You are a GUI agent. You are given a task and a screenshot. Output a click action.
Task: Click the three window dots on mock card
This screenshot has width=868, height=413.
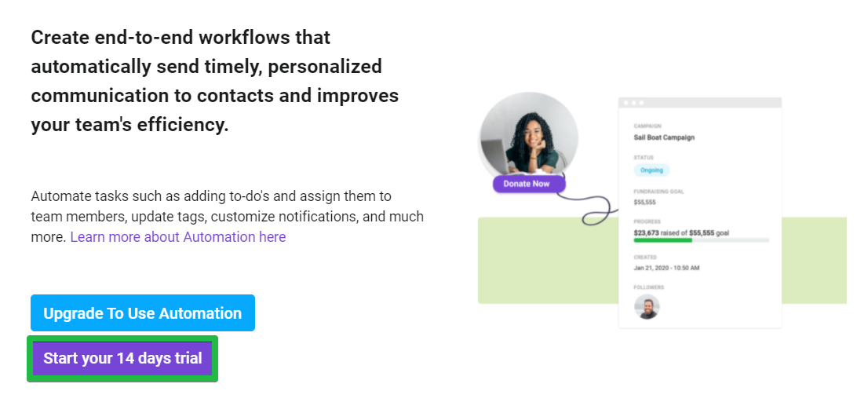(x=634, y=103)
